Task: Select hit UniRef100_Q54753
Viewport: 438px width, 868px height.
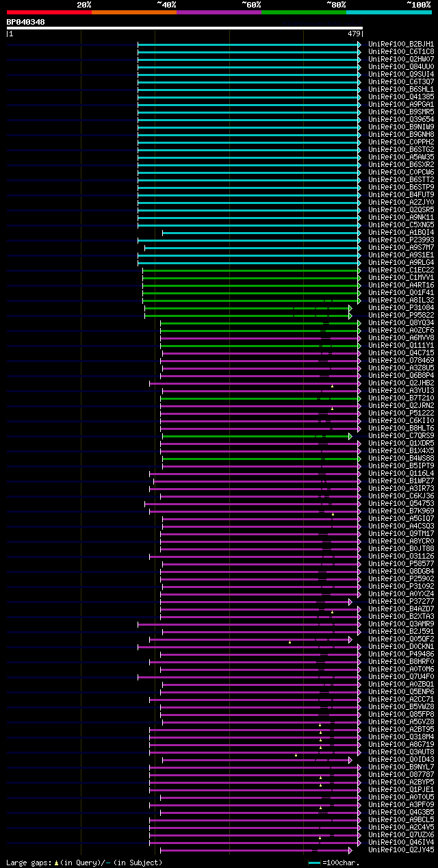Action: pos(401,503)
